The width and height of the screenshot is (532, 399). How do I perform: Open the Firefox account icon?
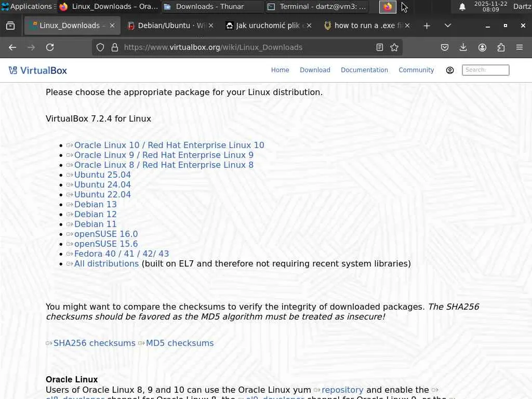[x=482, y=47]
